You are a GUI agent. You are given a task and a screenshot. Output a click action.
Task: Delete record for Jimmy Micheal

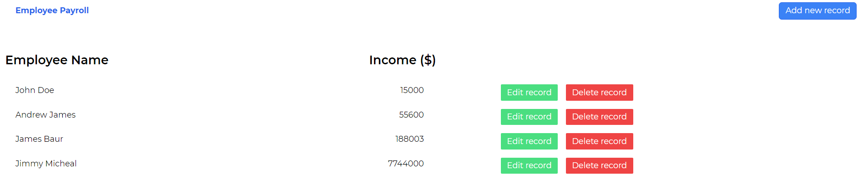point(599,165)
